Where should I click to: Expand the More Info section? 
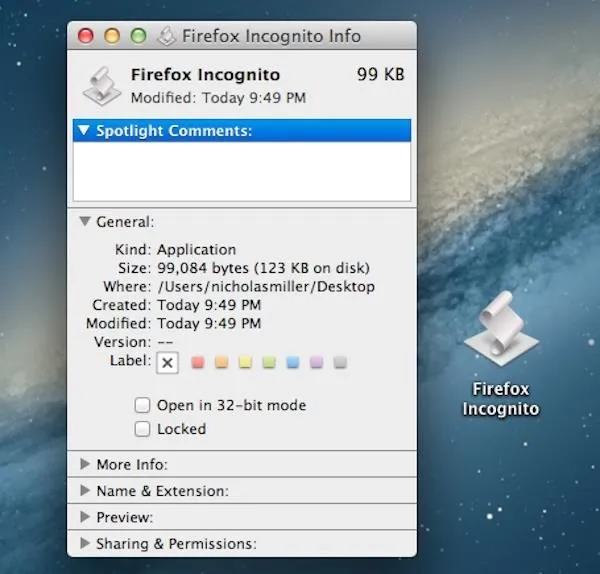coord(85,464)
